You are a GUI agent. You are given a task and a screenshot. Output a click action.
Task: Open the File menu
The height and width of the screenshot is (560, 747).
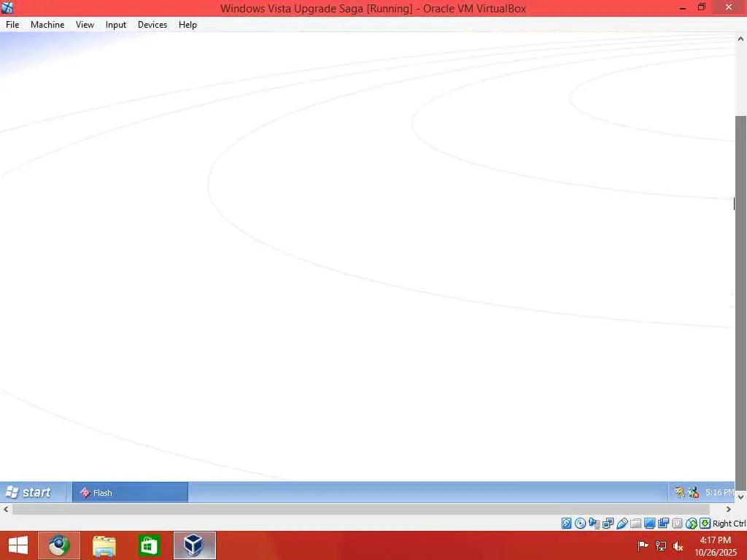pyautogui.click(x=12, y=25)
